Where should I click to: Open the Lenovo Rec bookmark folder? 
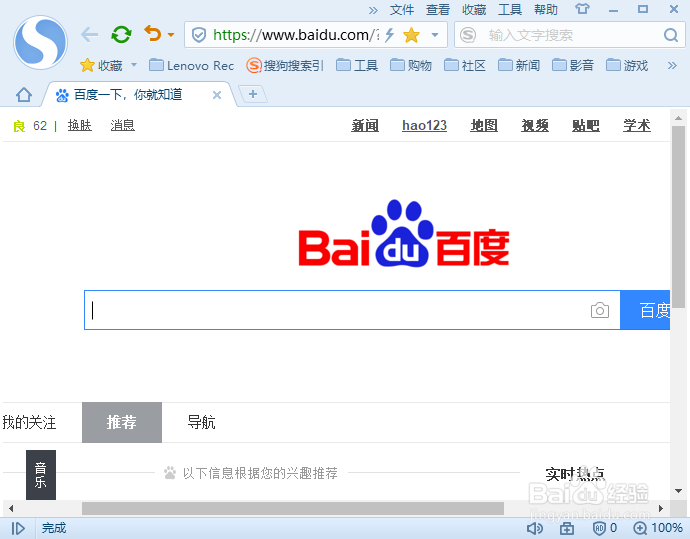191,66
